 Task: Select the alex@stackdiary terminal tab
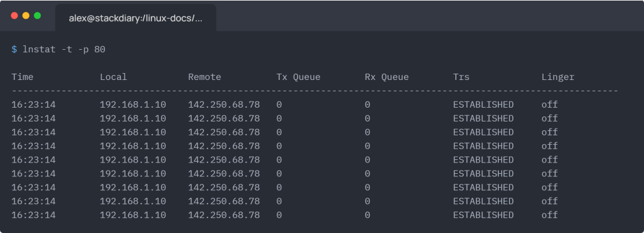point(136,18)
